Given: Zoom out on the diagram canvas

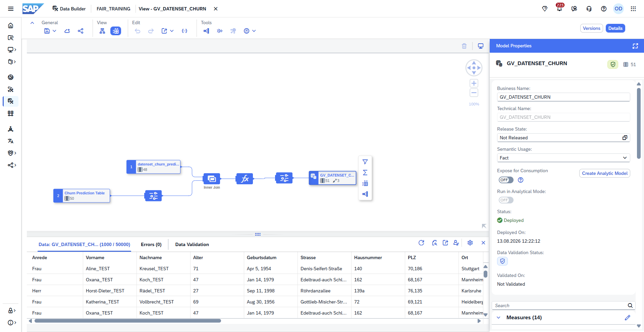Looking at the screenshot, I should pyautogui.click(x=474, y=93).
